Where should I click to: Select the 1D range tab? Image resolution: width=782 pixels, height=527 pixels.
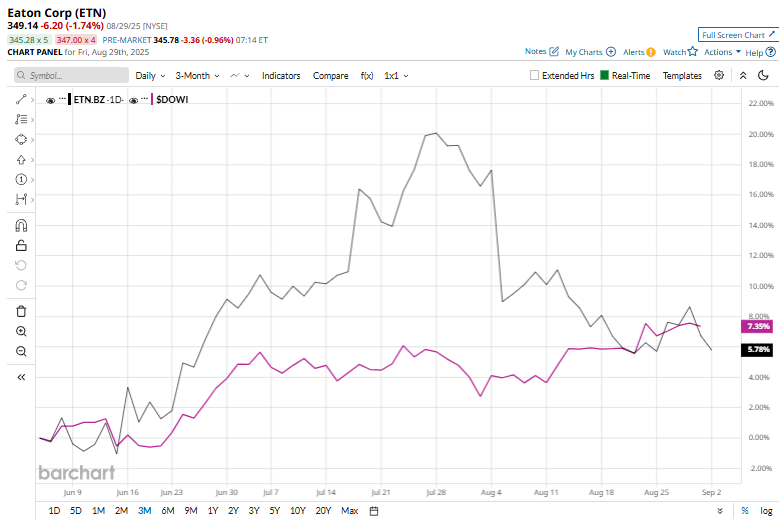54,511
